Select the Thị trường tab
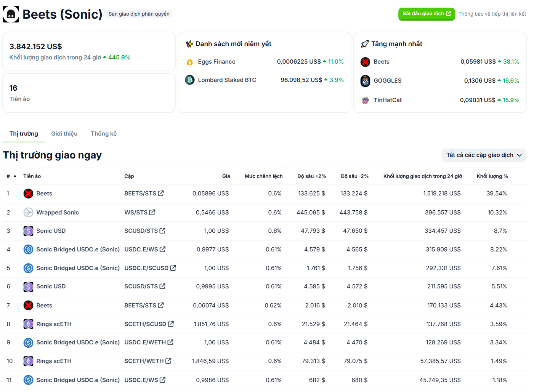 tap(24, 134)
